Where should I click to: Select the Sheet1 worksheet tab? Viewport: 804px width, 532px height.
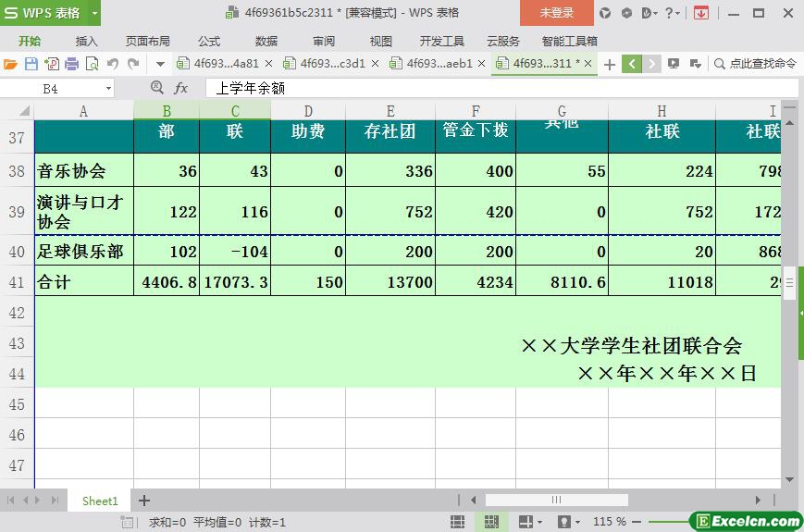pos(100,501)
